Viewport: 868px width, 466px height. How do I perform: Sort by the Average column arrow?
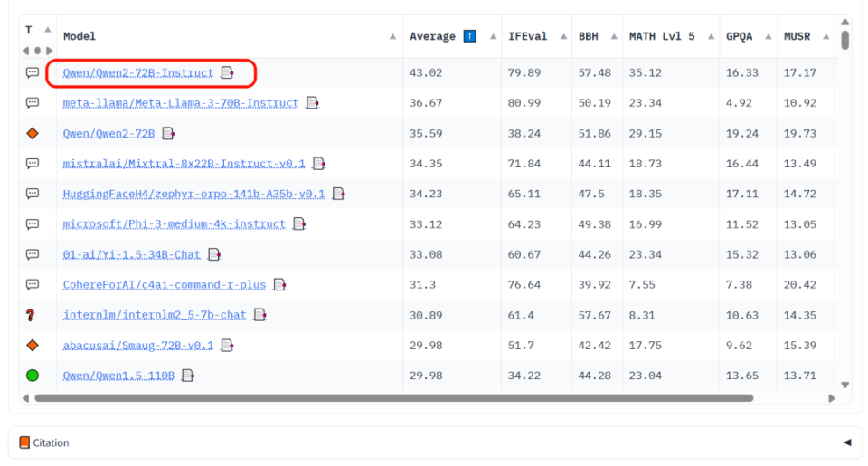click(x=493, y=36)
